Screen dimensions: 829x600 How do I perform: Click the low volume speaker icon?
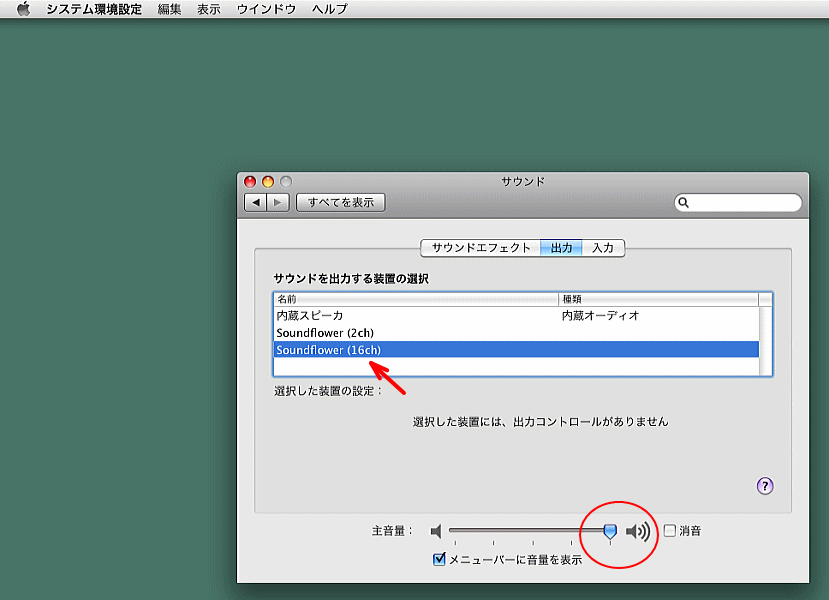click(436, 531)
